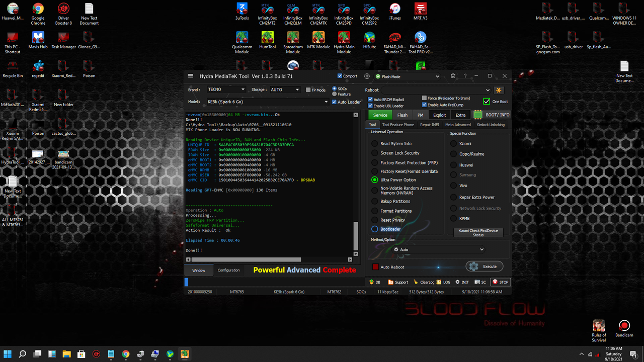
Task: Select the Feature radio button
Action: (x=335, y=94)
